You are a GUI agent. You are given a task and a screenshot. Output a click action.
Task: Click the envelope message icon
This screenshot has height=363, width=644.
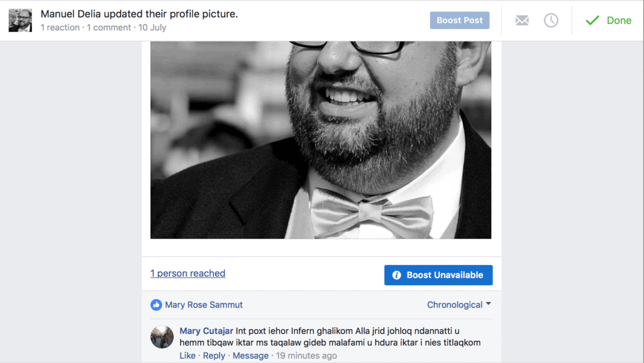click(x=522, y=20)
